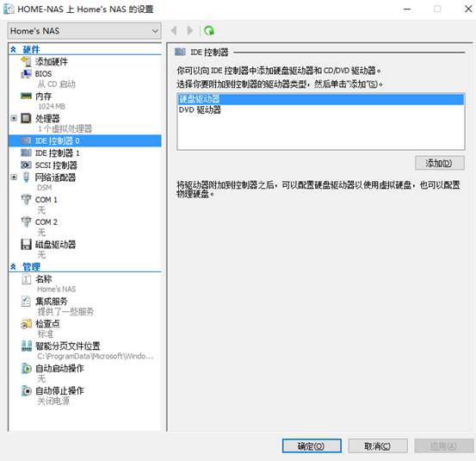Click the 自动启动操作 icon
The image size is (476, 461).
(26, 368)
